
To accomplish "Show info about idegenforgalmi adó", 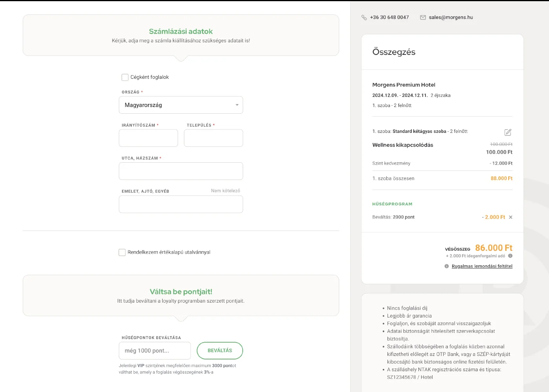I will (x=510, y=256).
